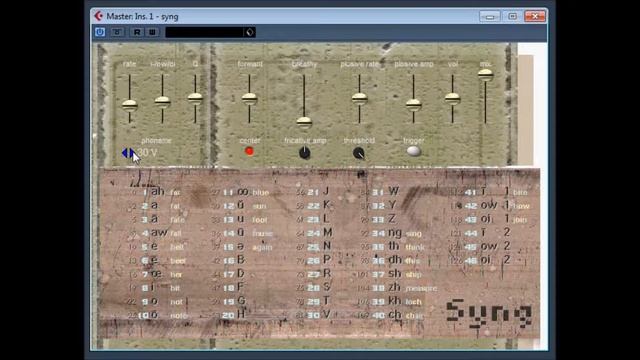Click phoneme 17 D entry

(234, 274)
